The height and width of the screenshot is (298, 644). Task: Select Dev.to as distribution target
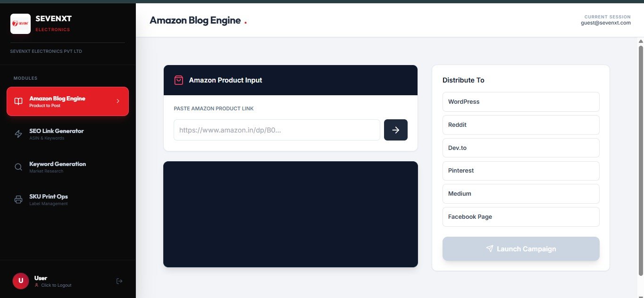[x=521, y=148]
